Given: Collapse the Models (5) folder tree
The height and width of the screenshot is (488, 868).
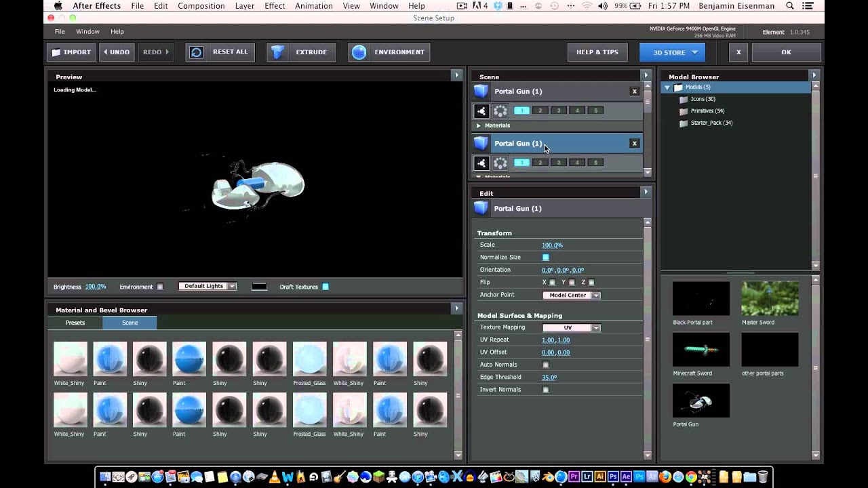Looking at the screenshot, I should click(667, 87).
